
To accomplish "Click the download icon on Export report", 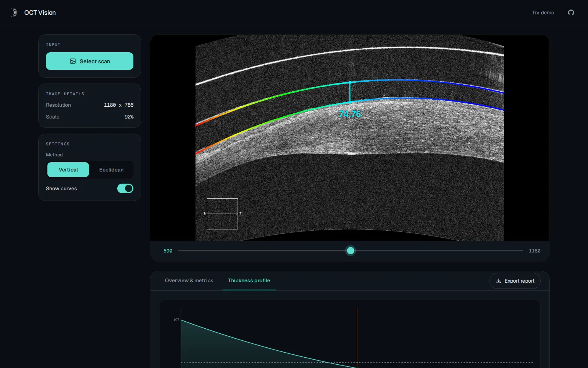I will click(x=499, y=281).
